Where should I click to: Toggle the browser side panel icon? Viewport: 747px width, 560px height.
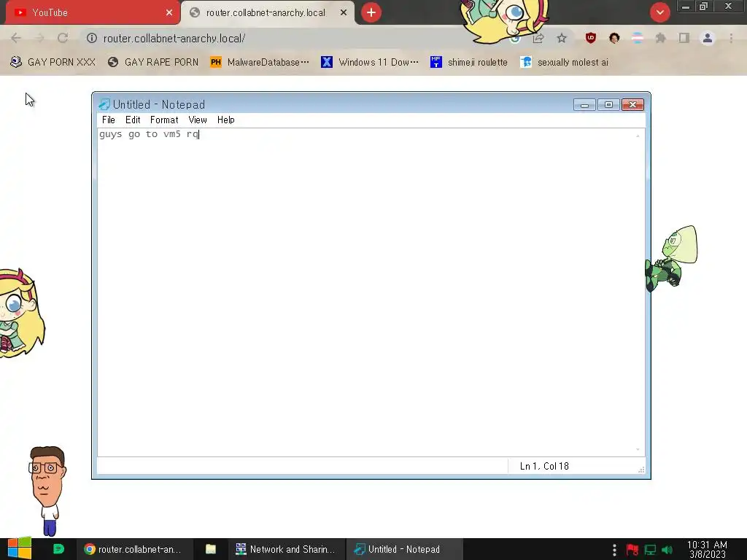pos(684,38)
